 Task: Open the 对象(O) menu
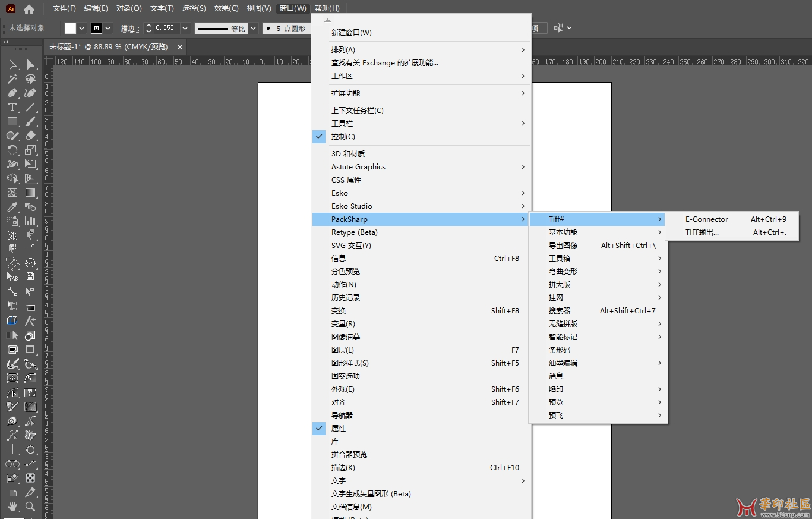click(129, 8)
